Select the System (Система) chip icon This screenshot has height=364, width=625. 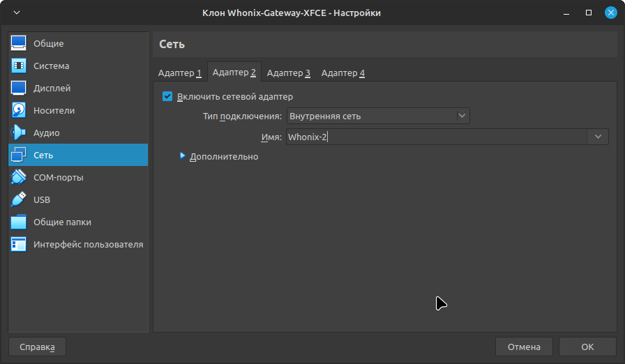click(19, 66)
